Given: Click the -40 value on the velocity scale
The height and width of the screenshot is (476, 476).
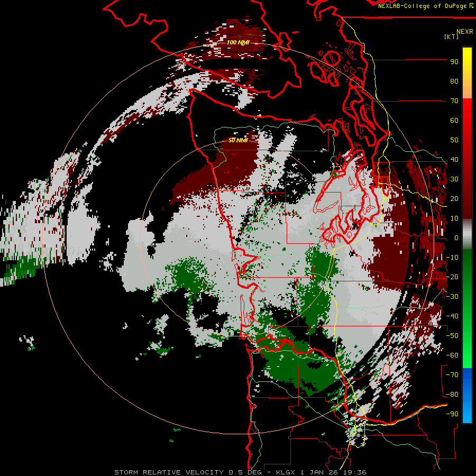Looking at the screenshot, I should [x=452, y=316].
